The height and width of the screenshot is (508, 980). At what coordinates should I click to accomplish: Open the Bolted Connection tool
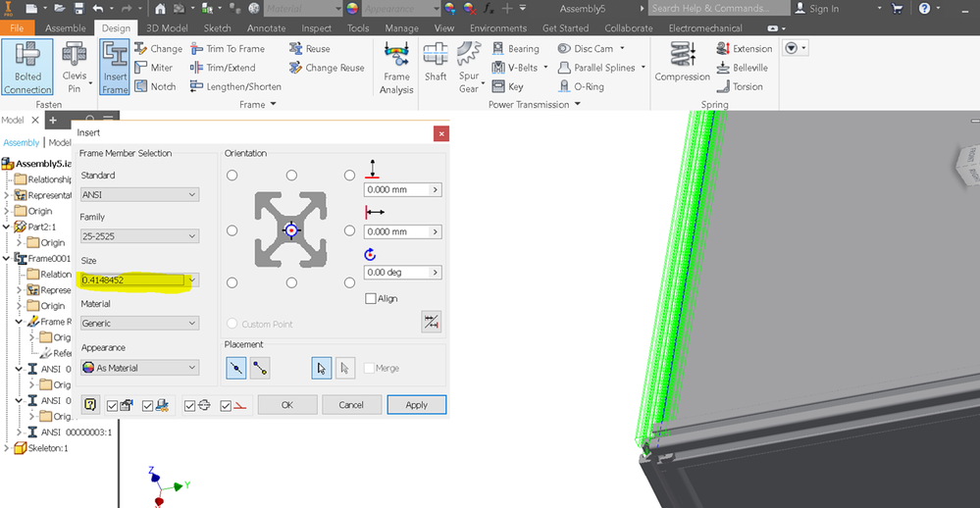pos(27,67)
